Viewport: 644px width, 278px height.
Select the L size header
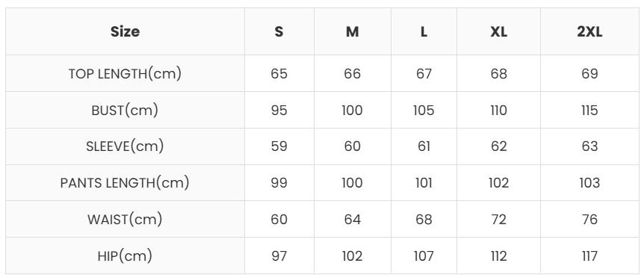[x=424, y=31]
